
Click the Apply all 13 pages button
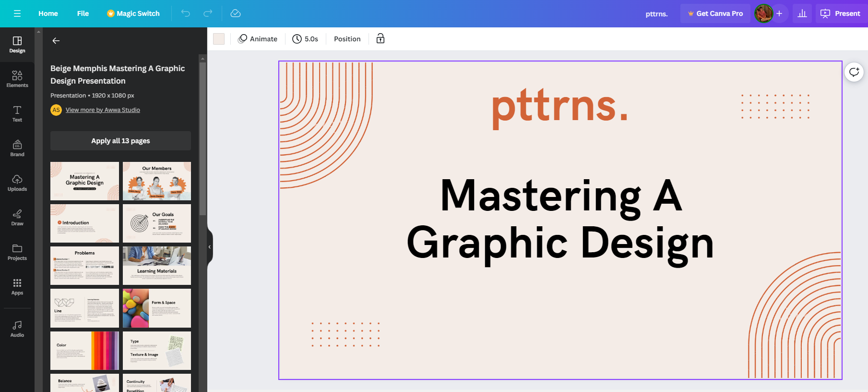click(x=120, y=141)
